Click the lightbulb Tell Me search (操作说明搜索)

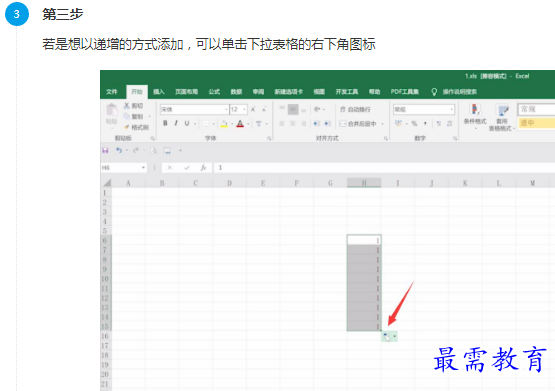454,92
